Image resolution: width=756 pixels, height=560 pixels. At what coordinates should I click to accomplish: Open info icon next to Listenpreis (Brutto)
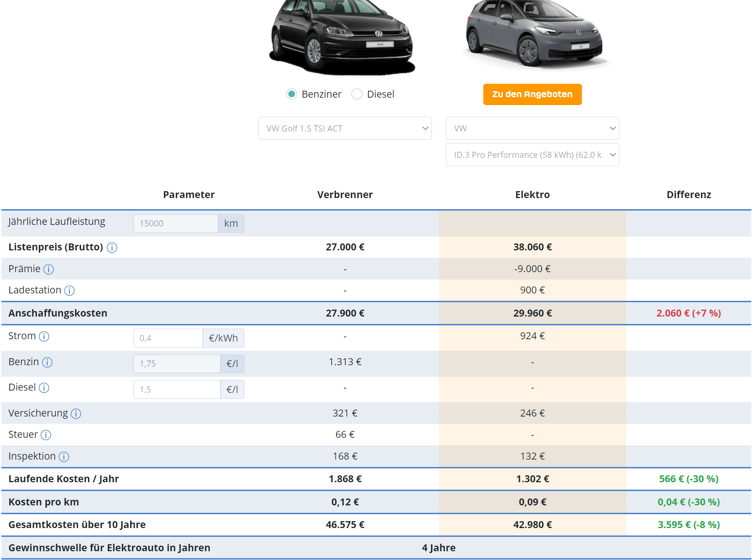click(112, 248)
